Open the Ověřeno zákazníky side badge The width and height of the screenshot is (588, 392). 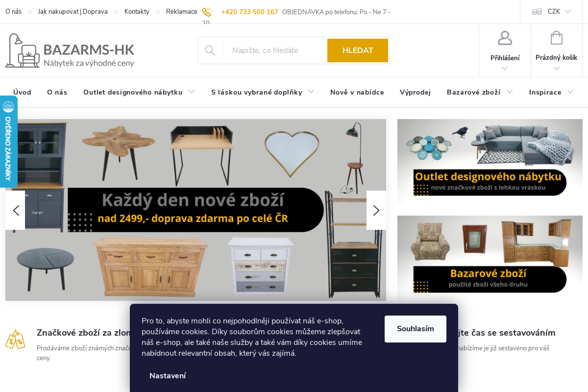pos(8,142)
